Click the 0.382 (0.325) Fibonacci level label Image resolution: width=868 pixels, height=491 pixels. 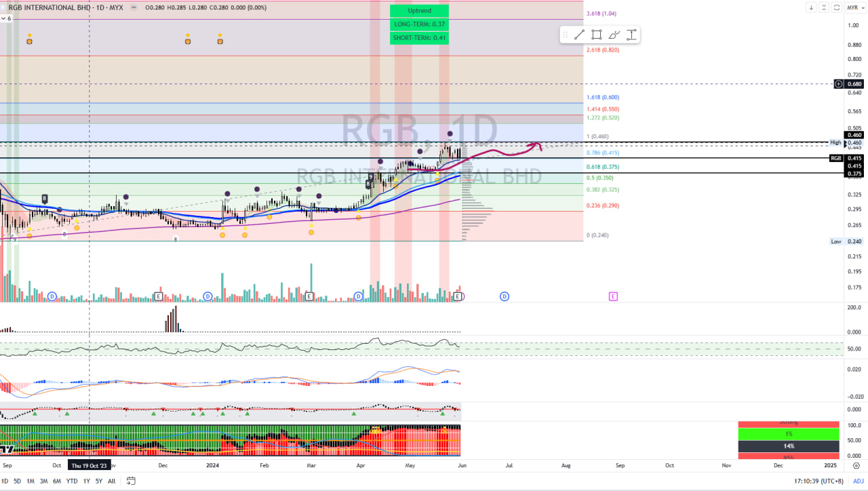pyautogui.click(x=603, y=190)
